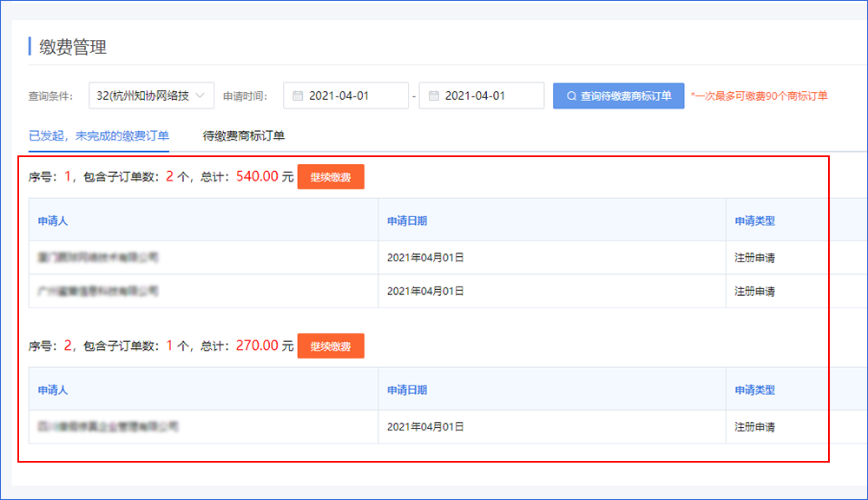Click the 申请日期 header in the first table

click(x=407, y=220)
